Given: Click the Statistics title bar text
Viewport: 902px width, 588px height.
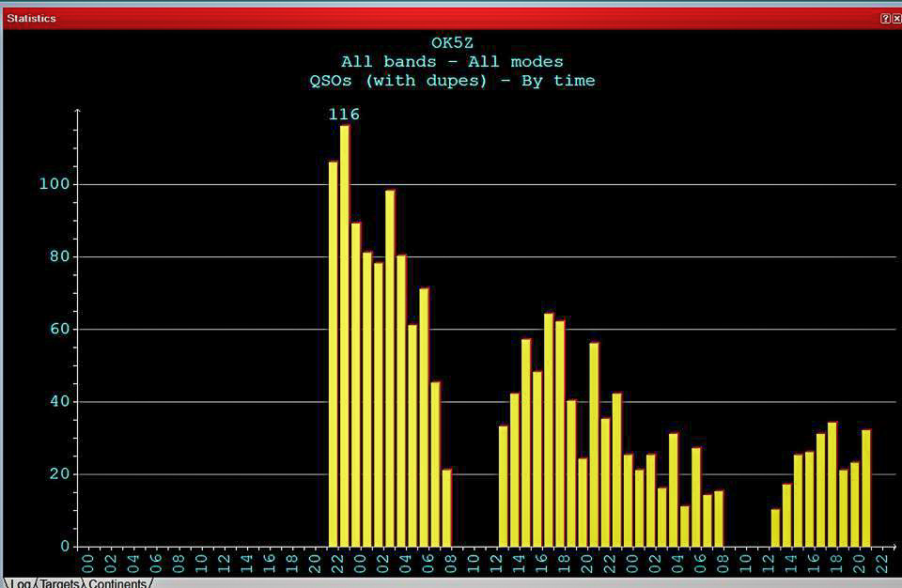Looking at the screenshot, I should [x=31, y=18].
